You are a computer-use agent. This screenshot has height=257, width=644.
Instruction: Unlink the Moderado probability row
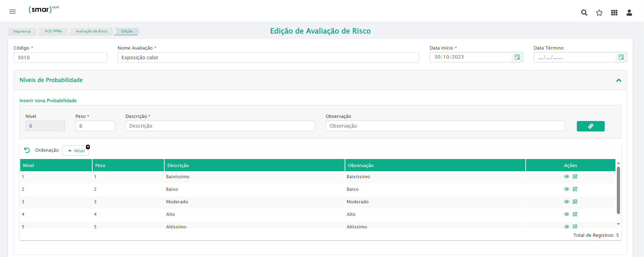tap(575, 202)
